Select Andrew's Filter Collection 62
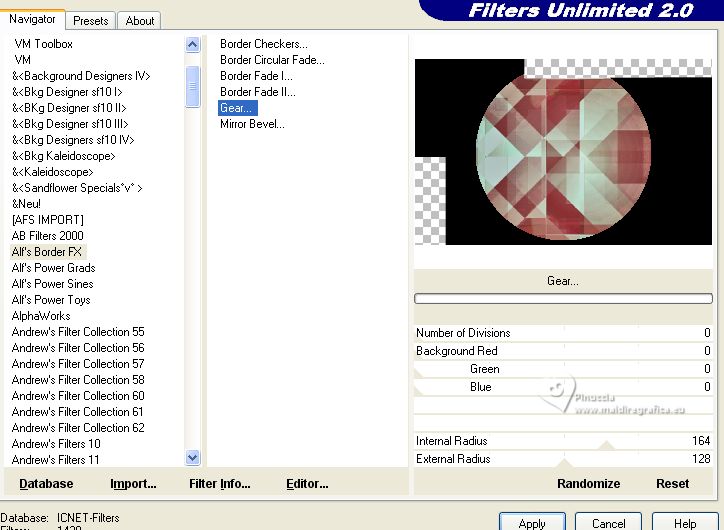This screenshot has width=724, height=530. (x=78, y=428)
